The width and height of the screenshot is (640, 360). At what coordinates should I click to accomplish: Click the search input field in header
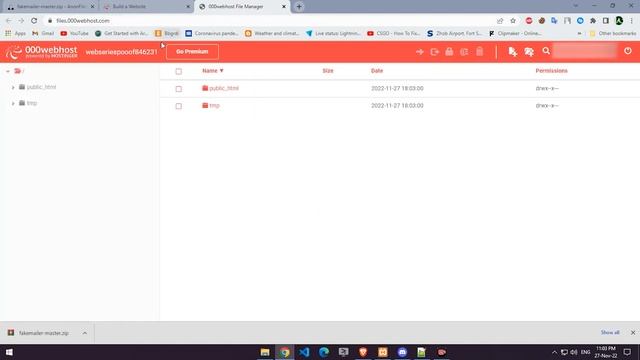pos(584,51)
